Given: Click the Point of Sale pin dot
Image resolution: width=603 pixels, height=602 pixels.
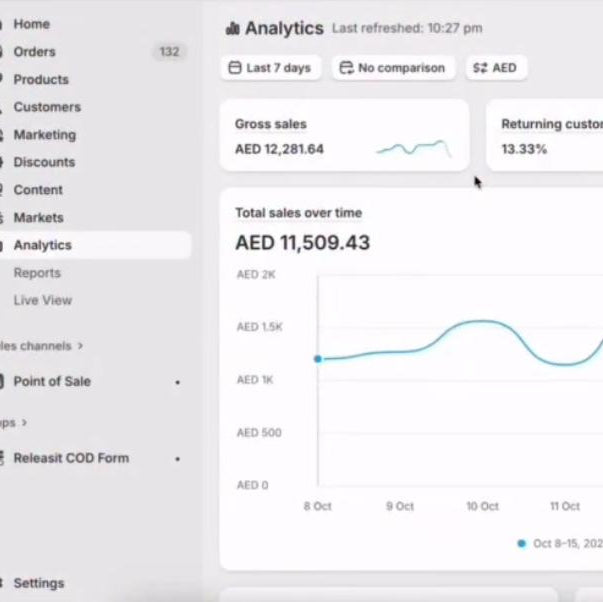Looking at the screenshot, I should click(x=178, y=382).
